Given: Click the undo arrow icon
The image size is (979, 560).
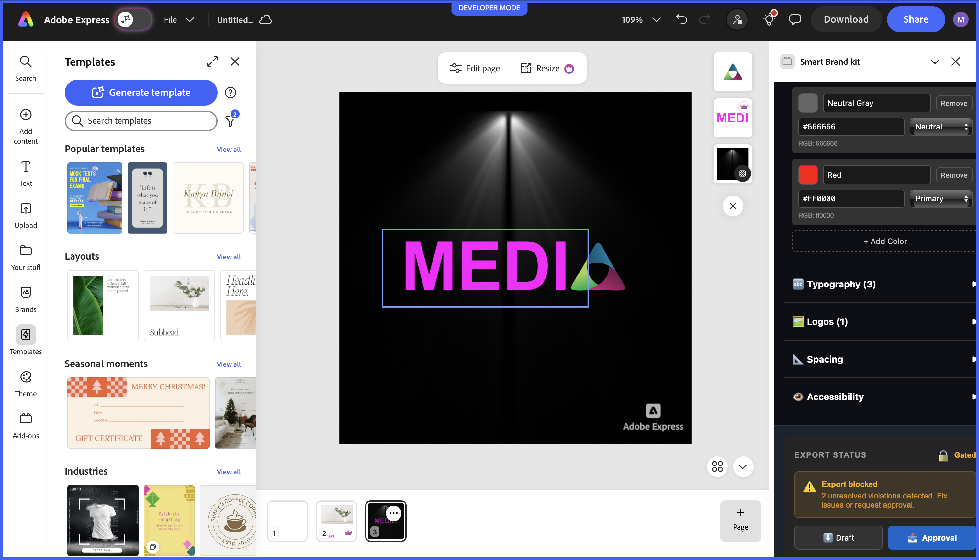Looking at the screenshot, I should tap(681, 20).
